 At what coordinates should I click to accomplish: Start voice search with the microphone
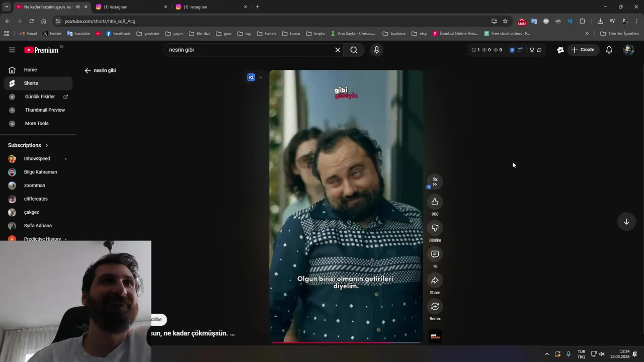point(376,50)
